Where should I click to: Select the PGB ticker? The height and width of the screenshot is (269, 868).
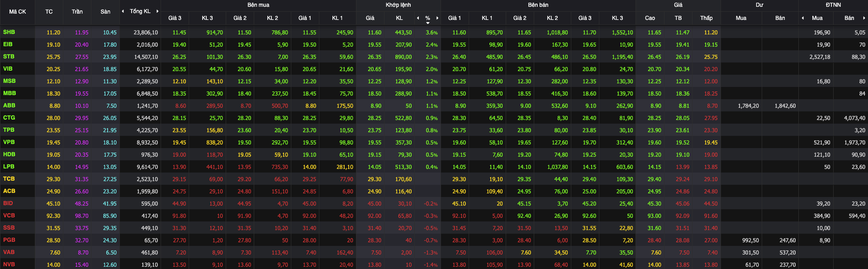[x=9, y=240]
